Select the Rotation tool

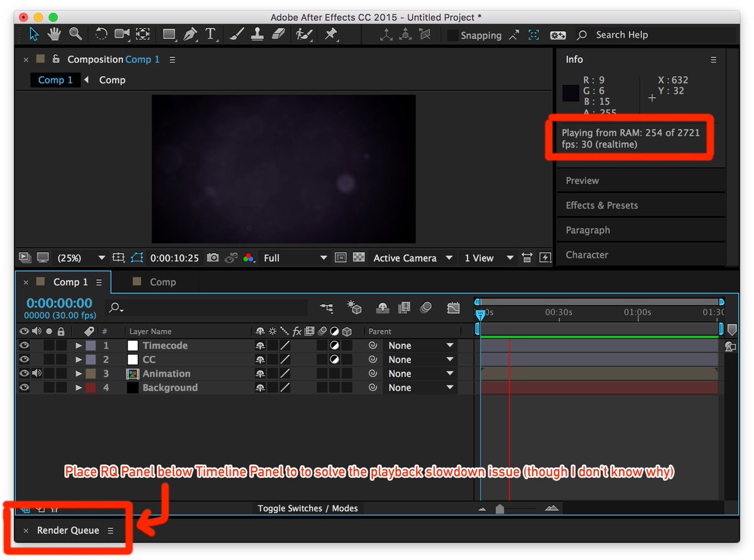(x=101, y=34)
